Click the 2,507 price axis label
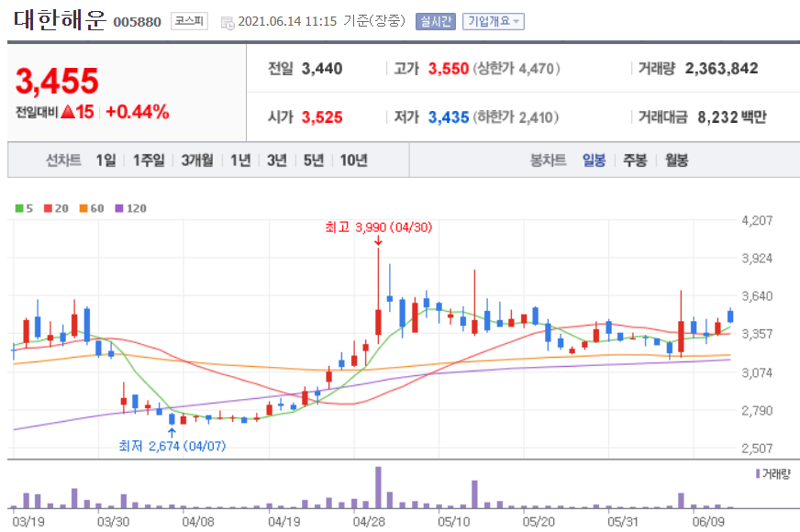This screenshot has width=800, height=532. tap(757, 449)
